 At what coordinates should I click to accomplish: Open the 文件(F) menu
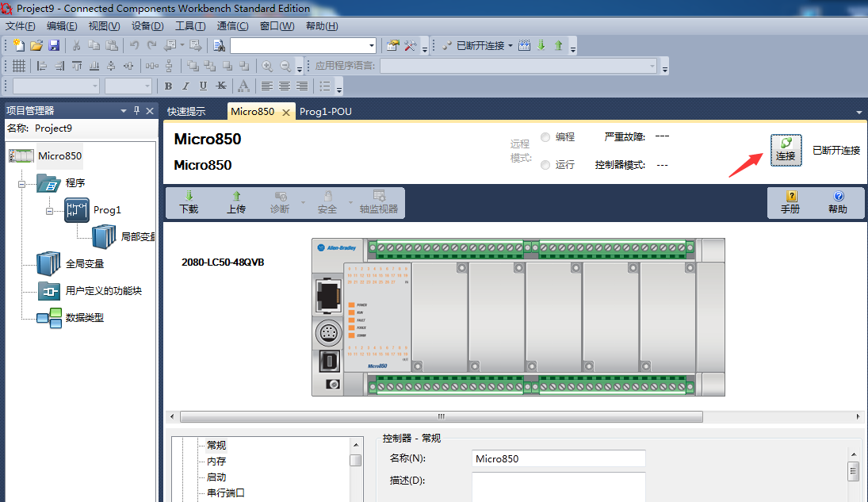21,26
